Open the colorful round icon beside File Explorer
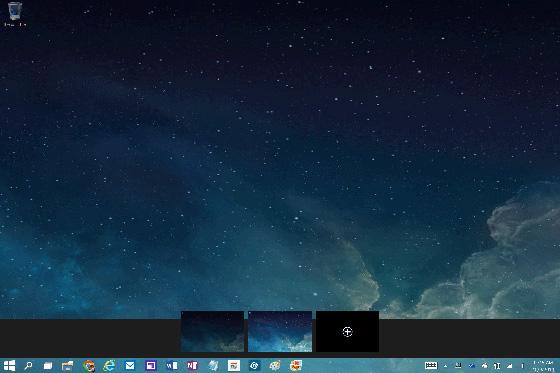This screenshot has width=560, height=373. click(89, 365)
